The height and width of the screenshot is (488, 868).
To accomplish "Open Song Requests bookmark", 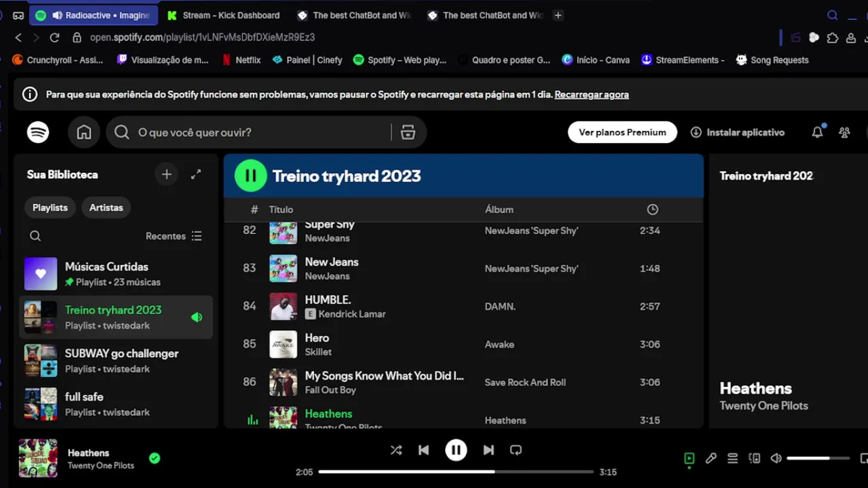I will point(772,60).
